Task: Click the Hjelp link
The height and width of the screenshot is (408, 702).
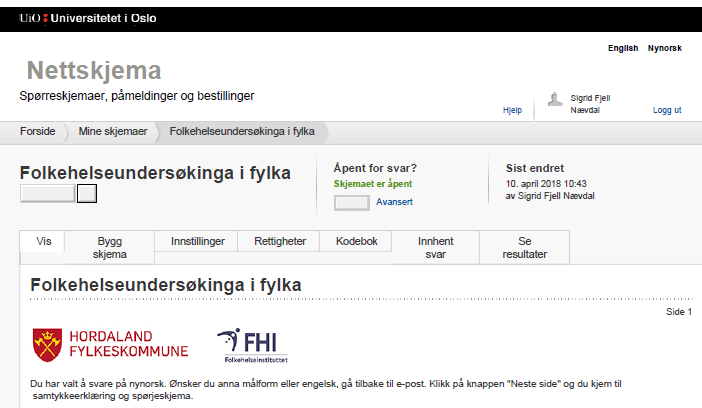Action: (512, 110)
